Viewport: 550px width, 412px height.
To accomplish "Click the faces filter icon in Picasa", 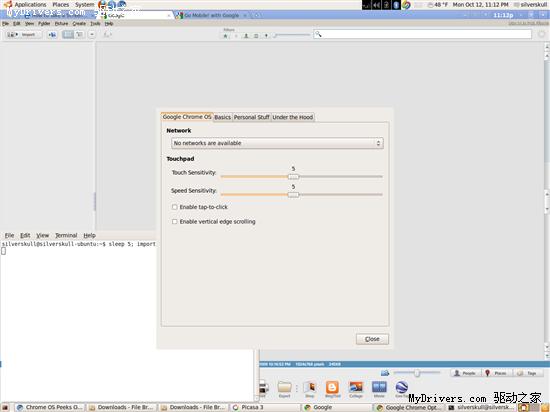I will point(246,36).
